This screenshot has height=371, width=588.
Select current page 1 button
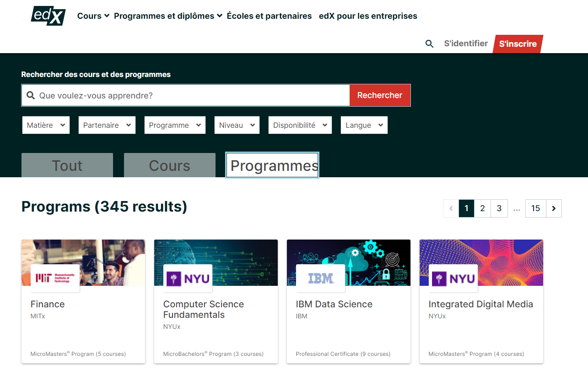(x=466, y=208)
